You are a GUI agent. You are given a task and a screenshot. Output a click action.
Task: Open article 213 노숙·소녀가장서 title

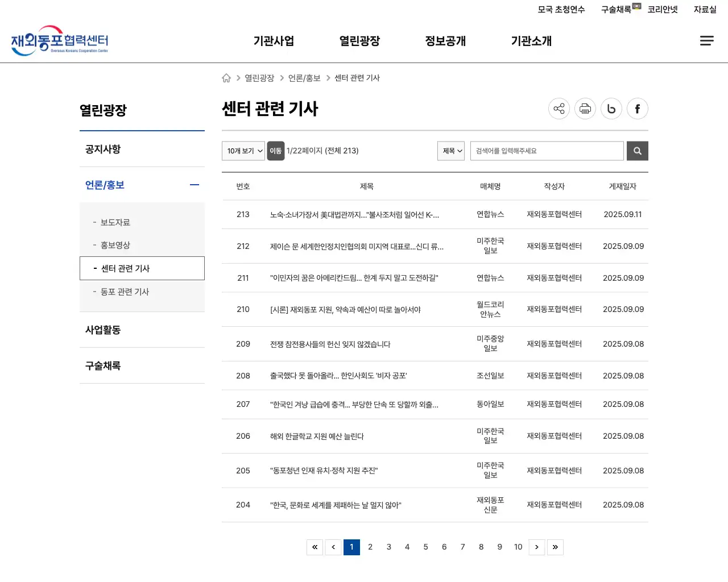[x=354, y=214]
